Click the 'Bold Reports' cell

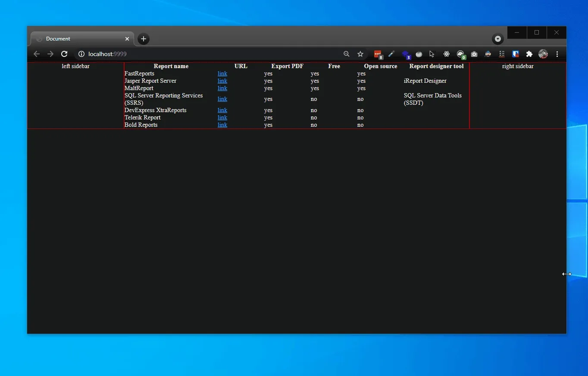tap(141, 125)
